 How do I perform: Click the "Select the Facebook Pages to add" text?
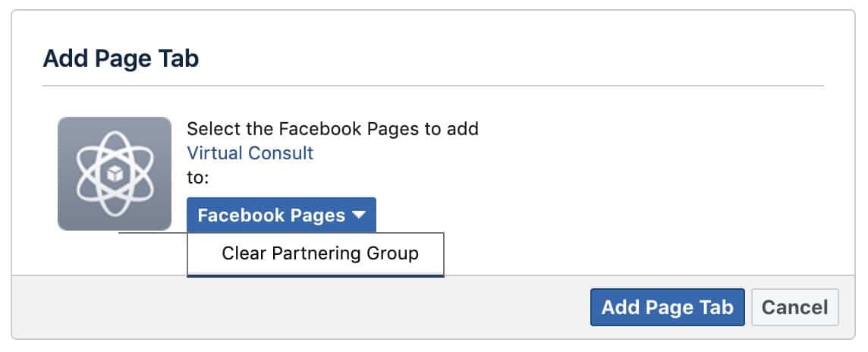[x=332, y=129]
